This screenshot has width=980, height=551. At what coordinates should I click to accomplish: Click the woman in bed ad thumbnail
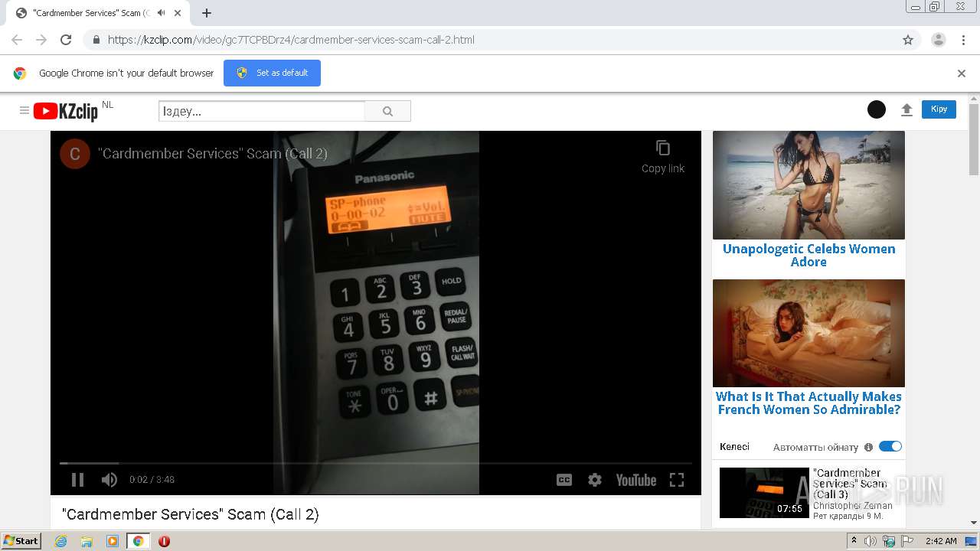808,333
